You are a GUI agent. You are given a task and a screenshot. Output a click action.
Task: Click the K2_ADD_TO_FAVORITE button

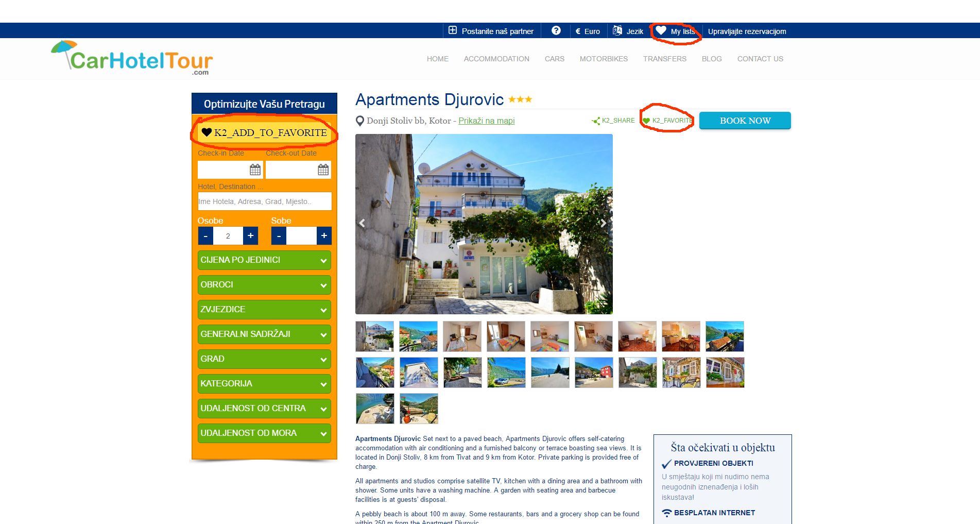[x=264, y=133]
